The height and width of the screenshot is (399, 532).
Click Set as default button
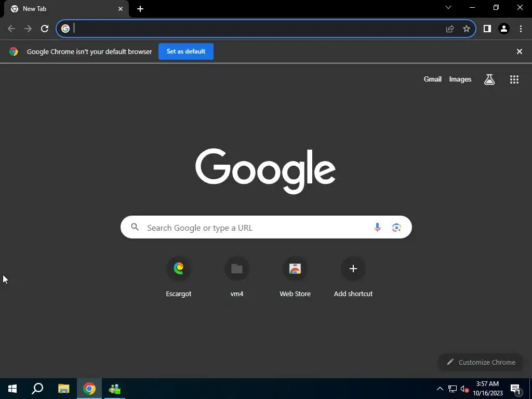point(186,51)
